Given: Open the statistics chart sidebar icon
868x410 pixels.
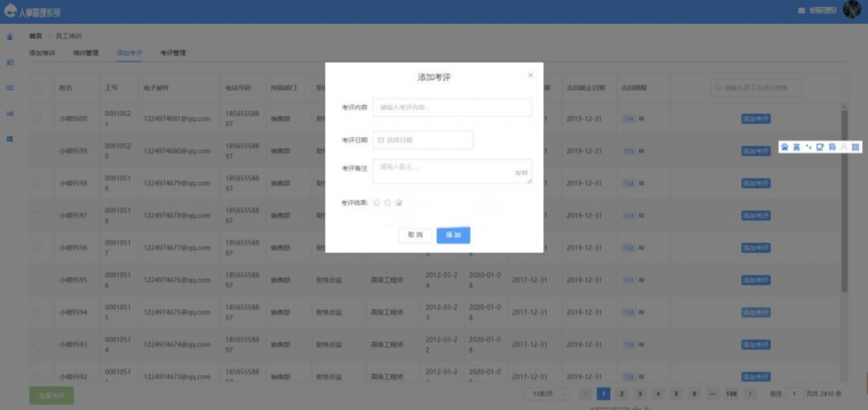Looking at the screenshot, I should (10, 114).
